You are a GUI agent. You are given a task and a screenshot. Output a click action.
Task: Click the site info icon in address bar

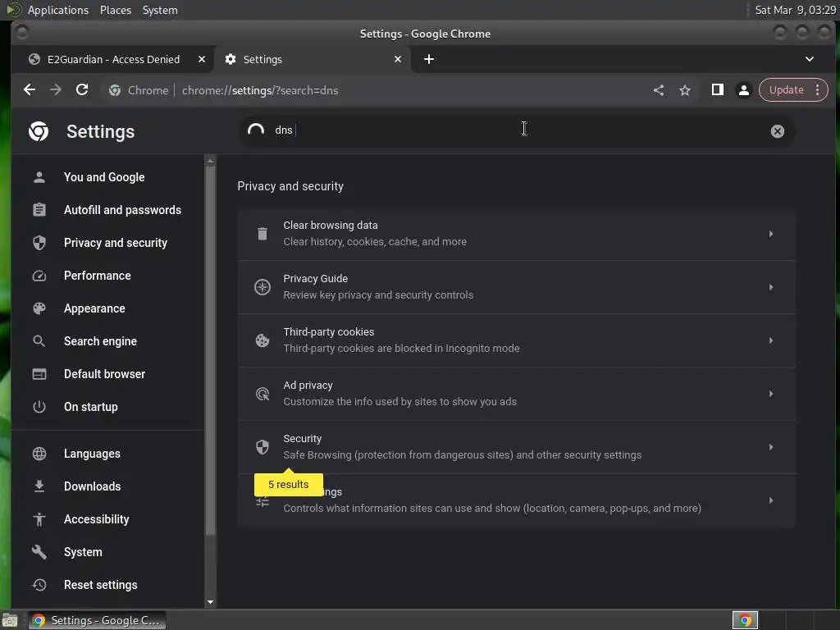click(x=115, y=90)
